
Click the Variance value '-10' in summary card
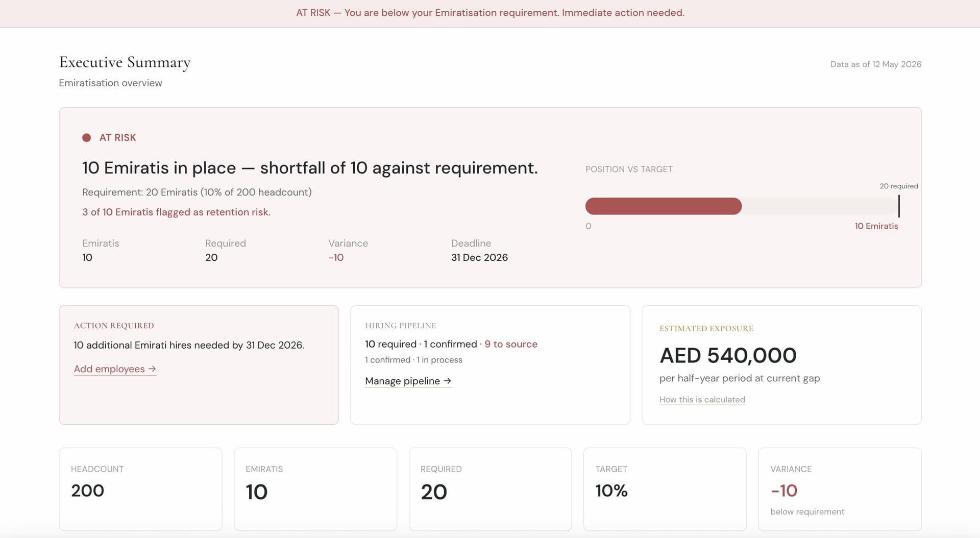click(x=336, y=258)
